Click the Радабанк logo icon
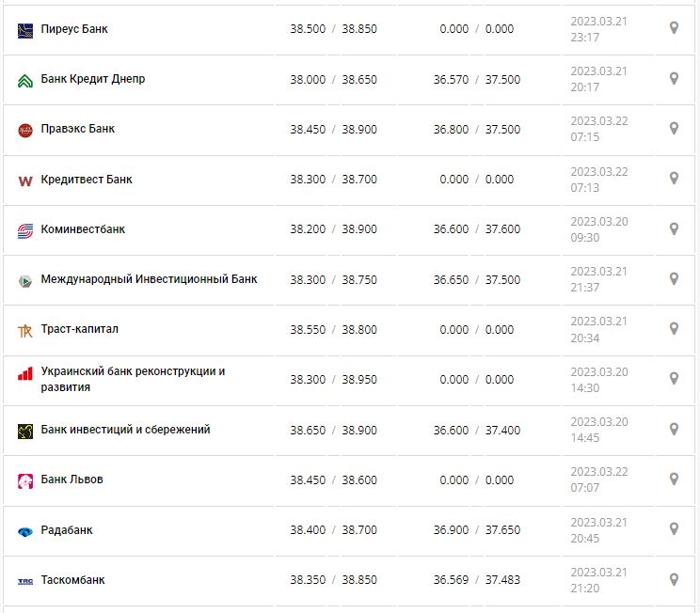The height and width of the screenshot is (613, 700). click(25, 531)
